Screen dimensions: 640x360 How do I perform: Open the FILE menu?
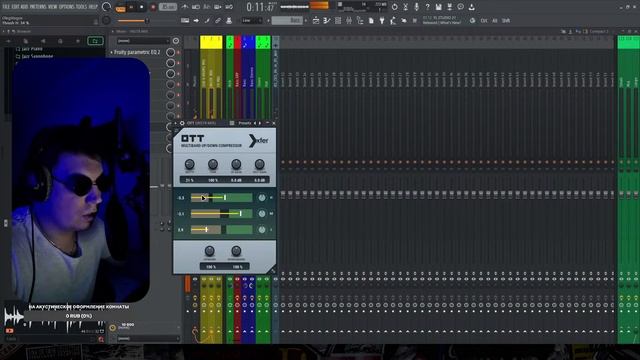click(x=6, y=7)
